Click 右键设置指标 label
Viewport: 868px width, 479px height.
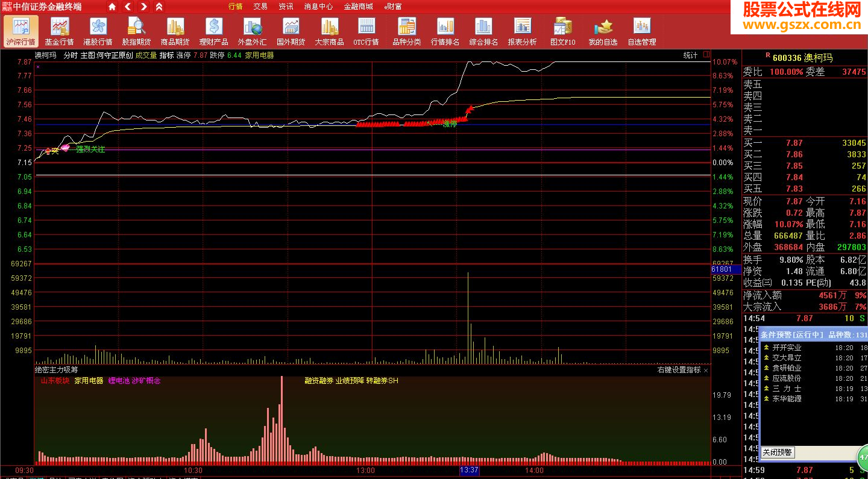[x=679, y=370]
